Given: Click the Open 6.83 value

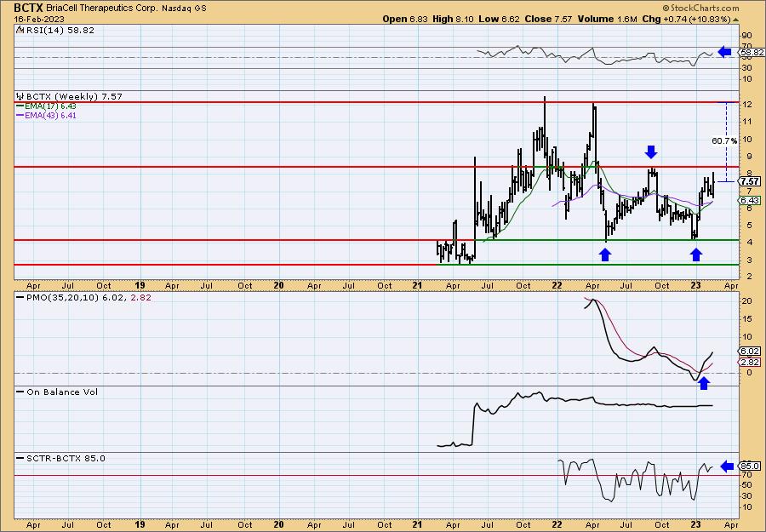Looking at the screenshot, I should tap(405, 19).
